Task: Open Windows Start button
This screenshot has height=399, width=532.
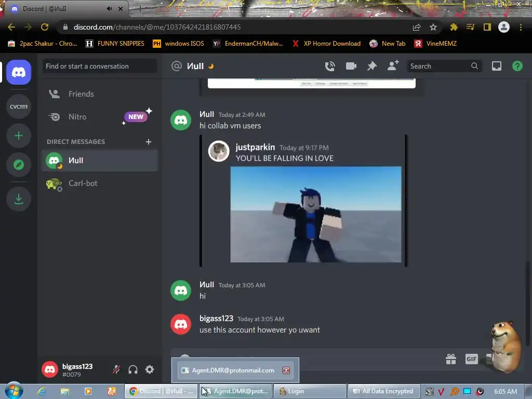Action: point(14,390)
